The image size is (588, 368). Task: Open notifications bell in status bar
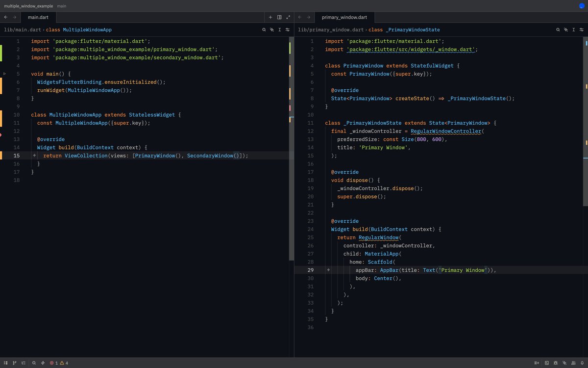582,363
